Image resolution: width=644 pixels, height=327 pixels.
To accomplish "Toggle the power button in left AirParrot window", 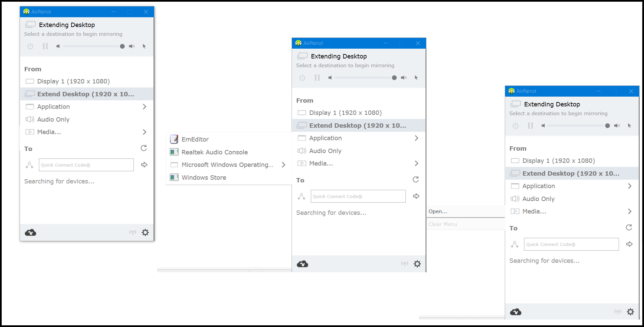I will coord(30,46).
